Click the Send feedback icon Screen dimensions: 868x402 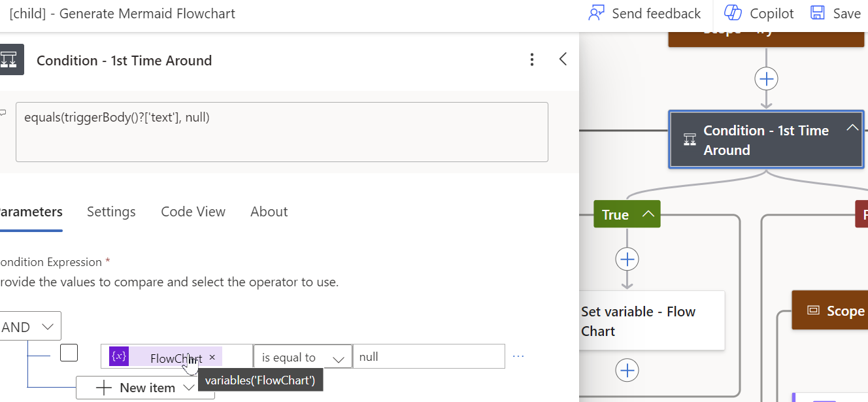tap(596, 13)
